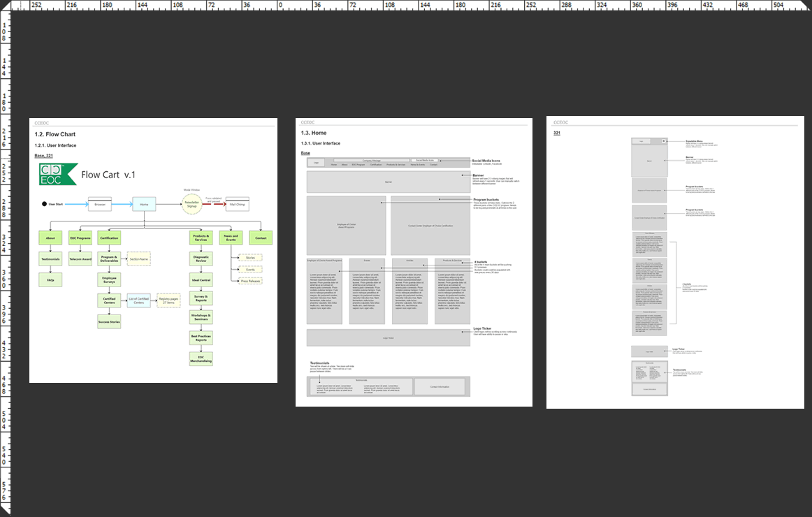Screen dimensions: 812x517
Task: Click the List of Certified Centers box
Action: 139,300
